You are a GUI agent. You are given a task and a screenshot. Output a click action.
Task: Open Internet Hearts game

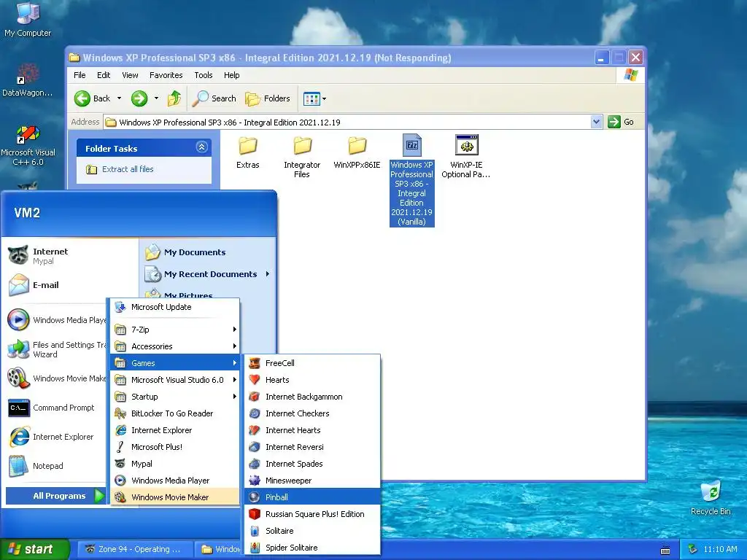point(312,430)
